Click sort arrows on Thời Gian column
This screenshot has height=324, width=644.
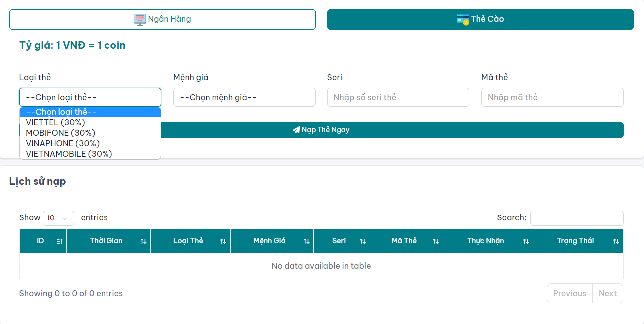[143, 241]
